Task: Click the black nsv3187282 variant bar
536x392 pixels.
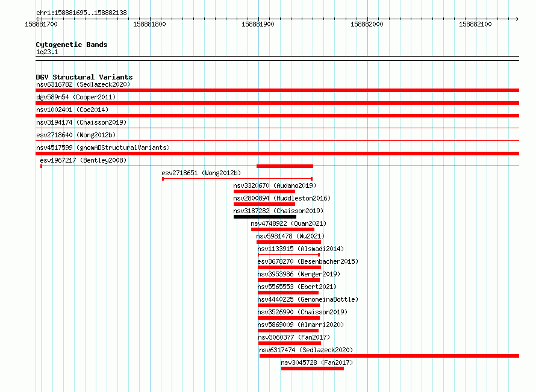Action: pos(265,217)
